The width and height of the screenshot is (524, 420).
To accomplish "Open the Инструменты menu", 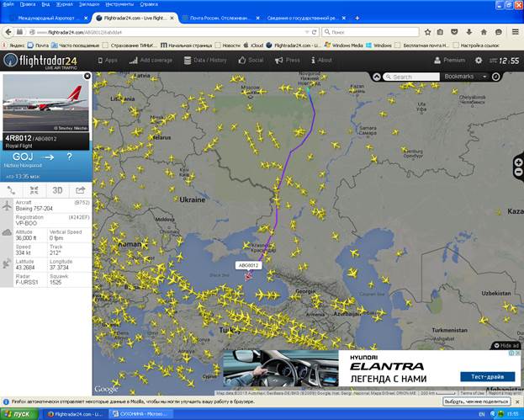I will [x=119, y=4].
